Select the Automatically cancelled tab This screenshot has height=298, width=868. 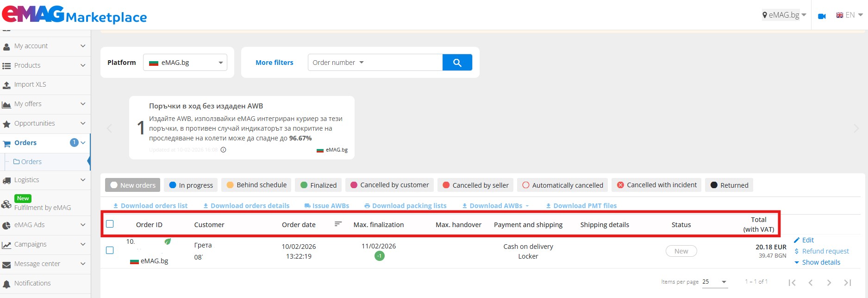click(x=562, y=185)
